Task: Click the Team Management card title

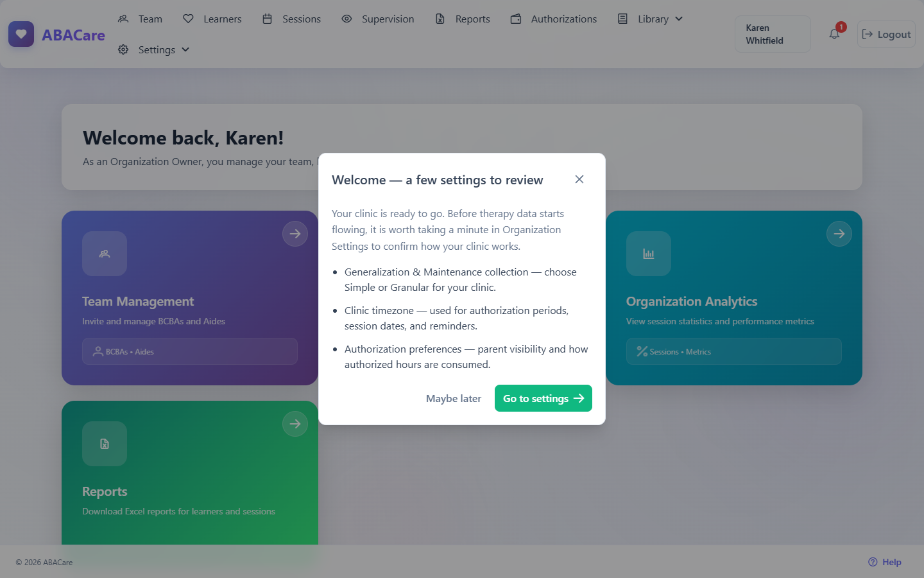Action: (138, 301)
